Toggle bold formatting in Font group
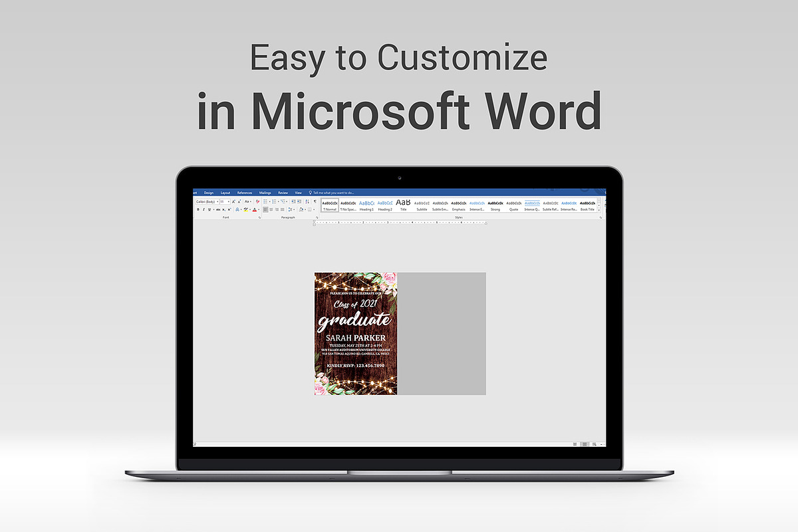 click(x=198, y=209)
